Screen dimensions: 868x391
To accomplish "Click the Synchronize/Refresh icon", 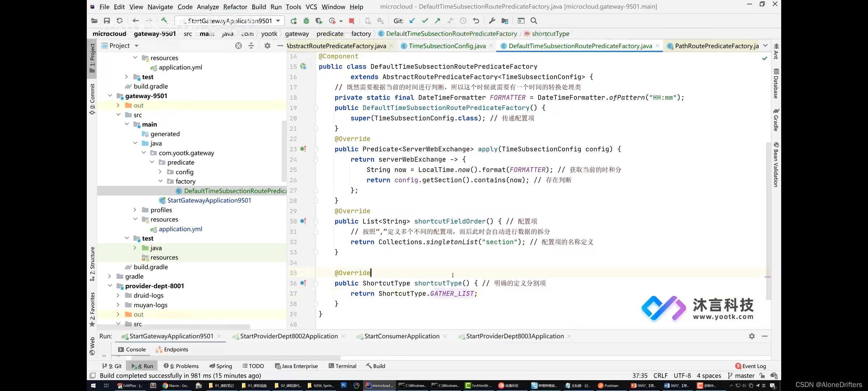I will [120, 21].
